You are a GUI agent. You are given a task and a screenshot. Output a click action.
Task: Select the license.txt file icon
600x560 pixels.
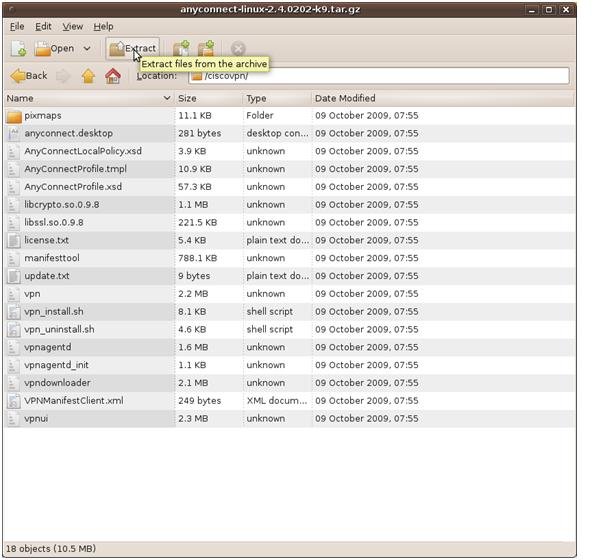(14, 240)
